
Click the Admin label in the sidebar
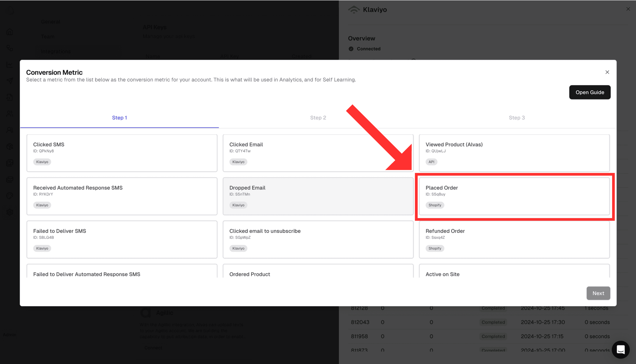coord(9,335)
